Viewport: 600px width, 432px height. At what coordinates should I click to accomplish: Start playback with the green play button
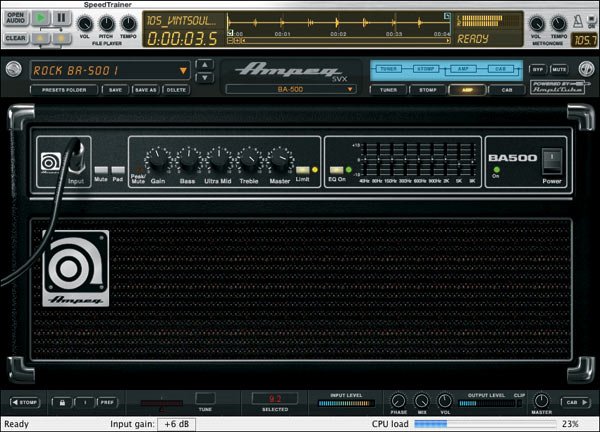(41, 18)
